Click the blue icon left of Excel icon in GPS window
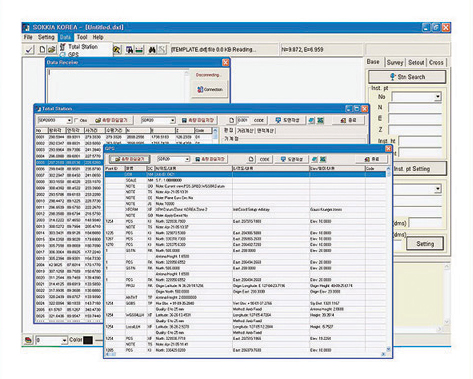 [x=315, y=159]
